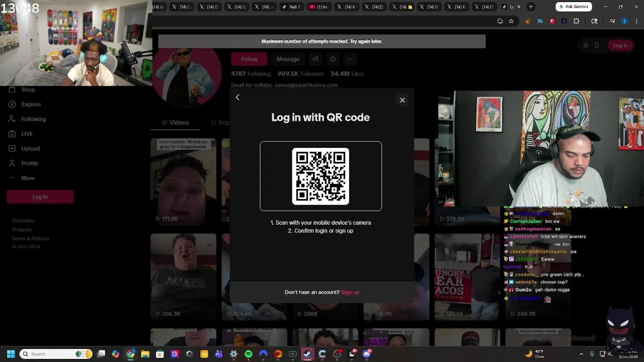Open Explore in the sidebar

click(x=31, y=104)
